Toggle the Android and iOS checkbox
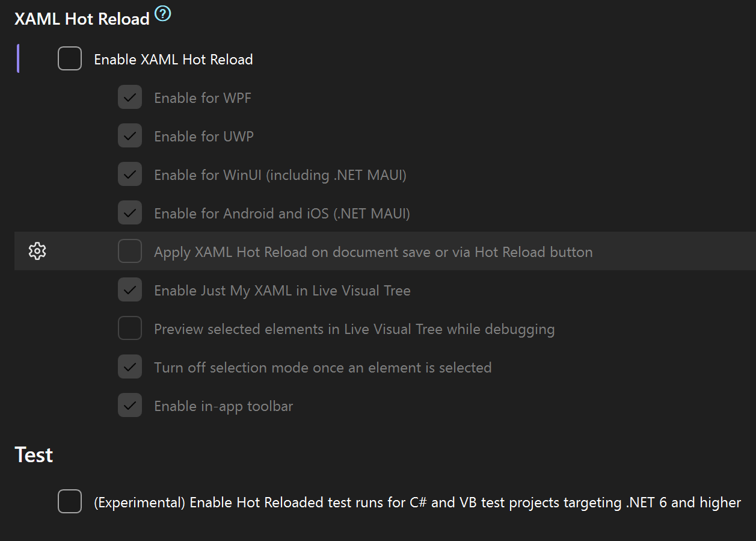Viewport: 756px width, 541px height. click(130, 213)
